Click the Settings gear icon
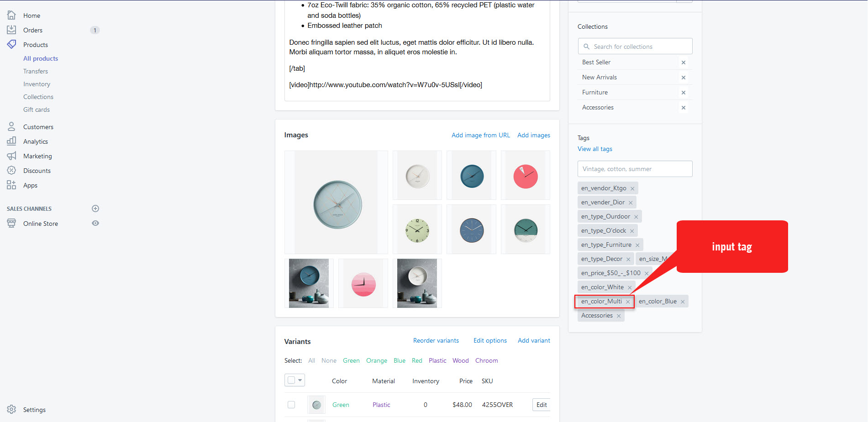 coord(11,409)
